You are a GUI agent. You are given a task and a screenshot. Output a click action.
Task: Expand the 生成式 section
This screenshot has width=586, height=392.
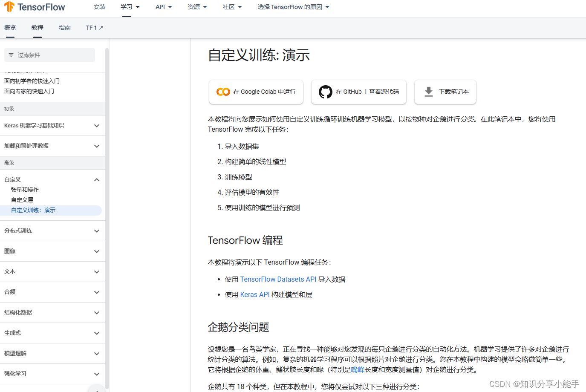point(52,333)
